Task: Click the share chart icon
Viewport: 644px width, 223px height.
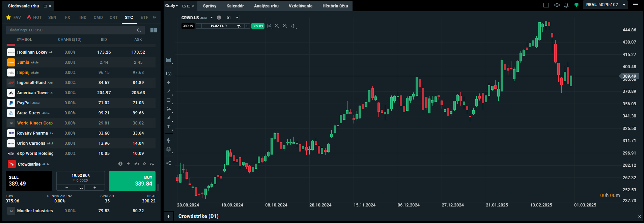Action: pyautogui.click(x=169, y=163)
